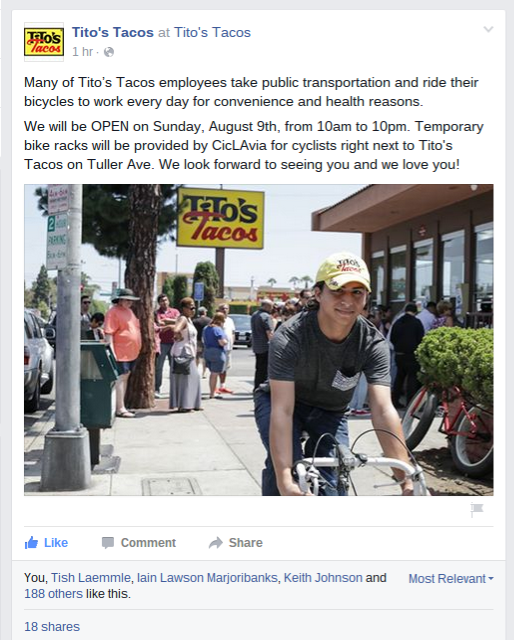The height and width of the screenshot is (640, 514).
Task: Open Tish Laemmle's profile link
Action: 90,578
